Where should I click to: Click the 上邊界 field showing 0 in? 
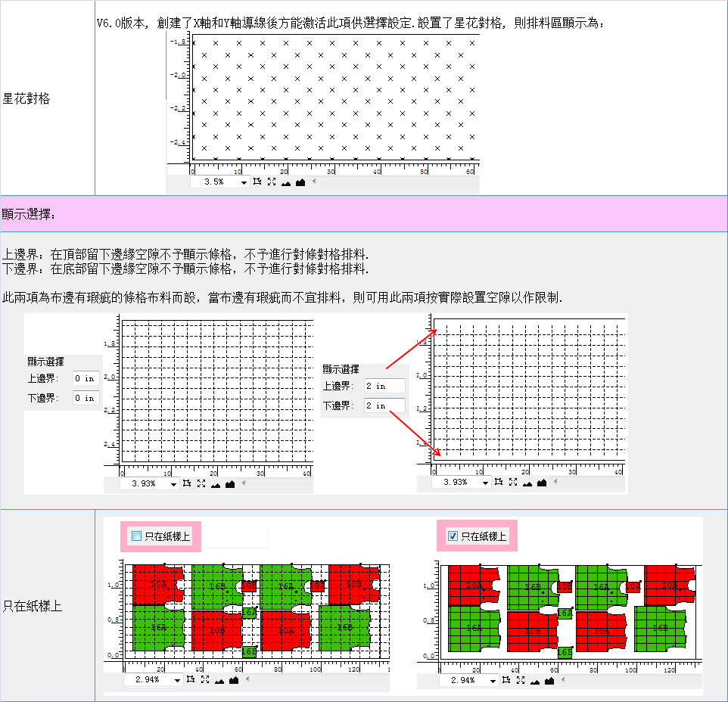tap(86, 378)
